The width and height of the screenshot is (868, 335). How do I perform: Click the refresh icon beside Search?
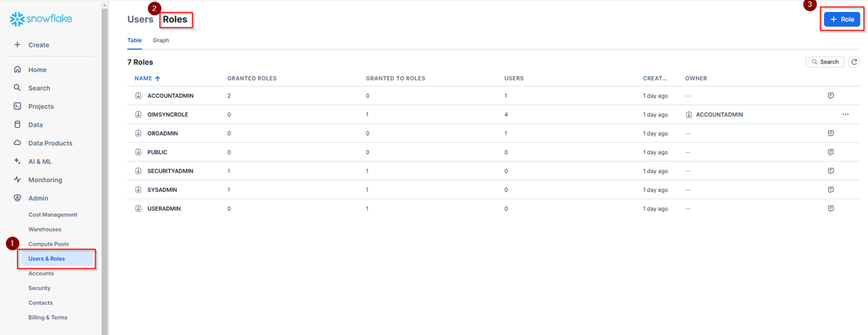(854, 62)
